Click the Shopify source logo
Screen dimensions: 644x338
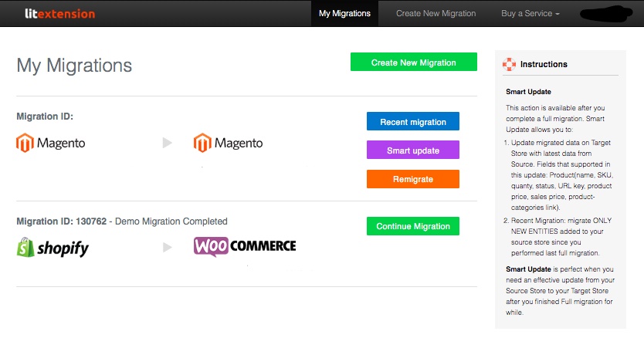pos(53,248)
